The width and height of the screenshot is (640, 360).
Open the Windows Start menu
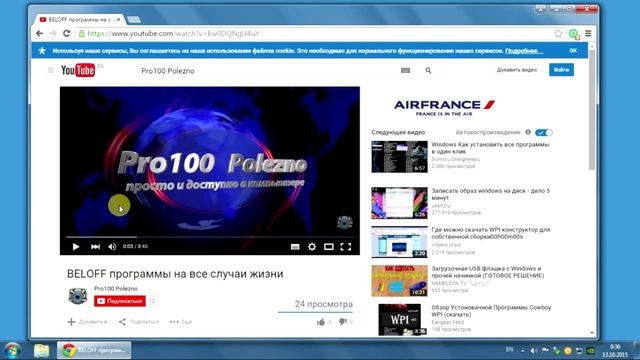click(12, 351)
